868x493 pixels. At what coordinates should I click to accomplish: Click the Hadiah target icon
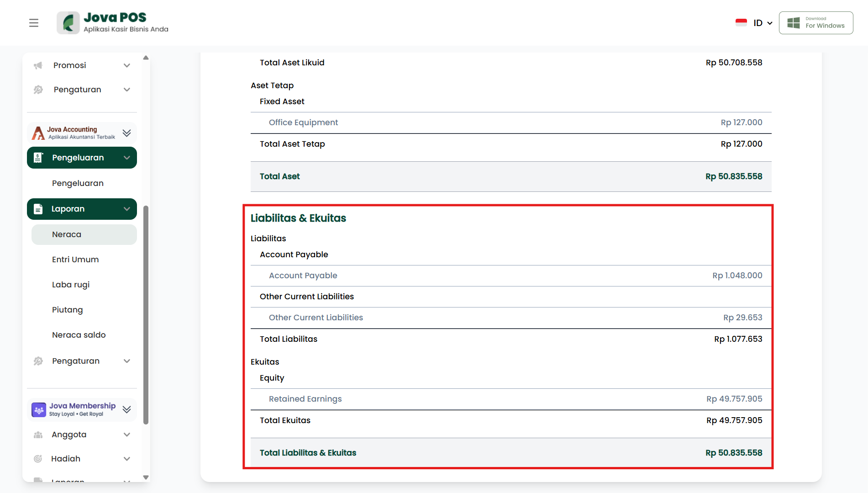pyautogui.click(x=38, y=459)
